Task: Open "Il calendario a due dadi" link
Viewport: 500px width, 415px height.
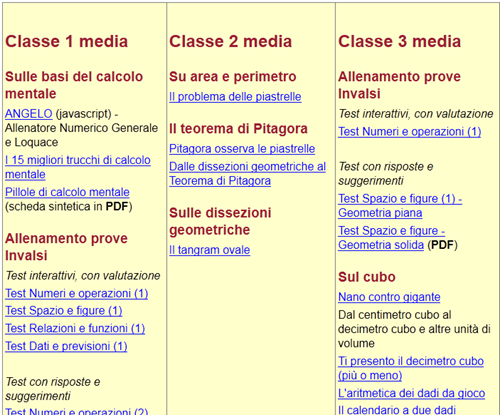Action: (397, 410)
